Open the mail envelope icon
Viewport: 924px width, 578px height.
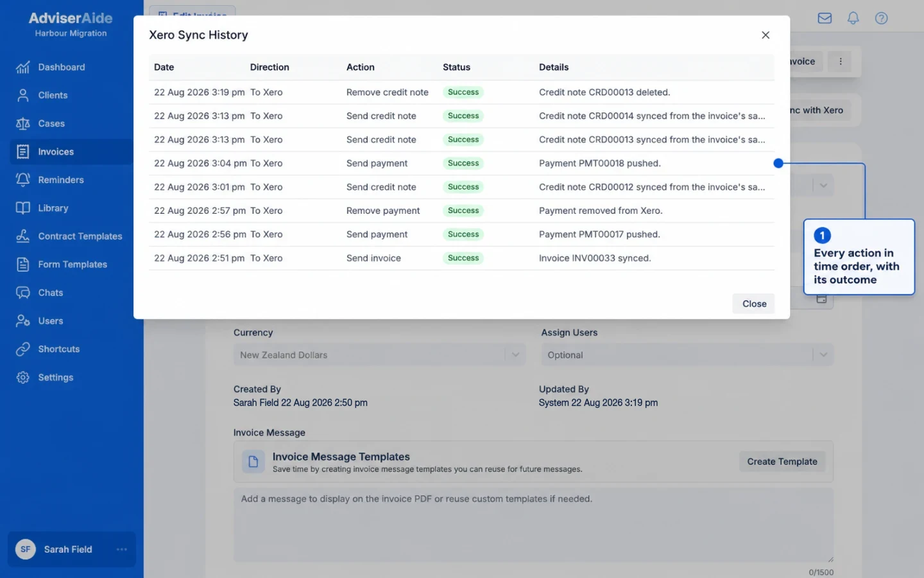tap(825, 18)
